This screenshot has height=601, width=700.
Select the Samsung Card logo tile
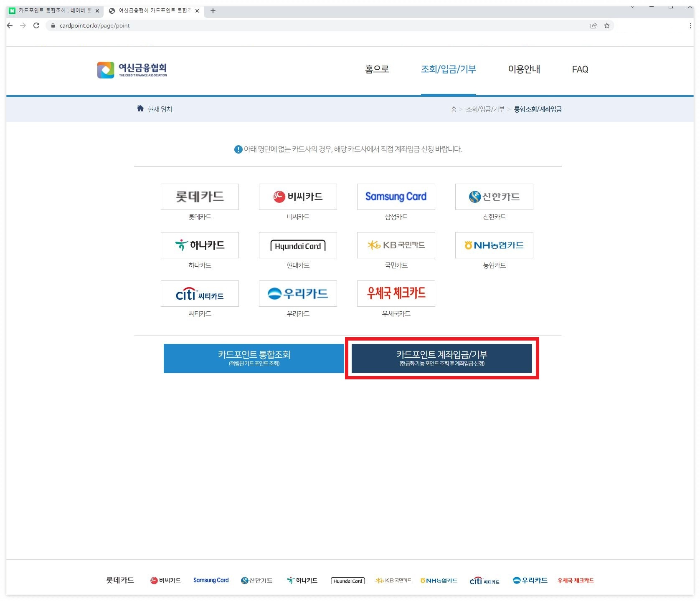click(x=396, y=197)
